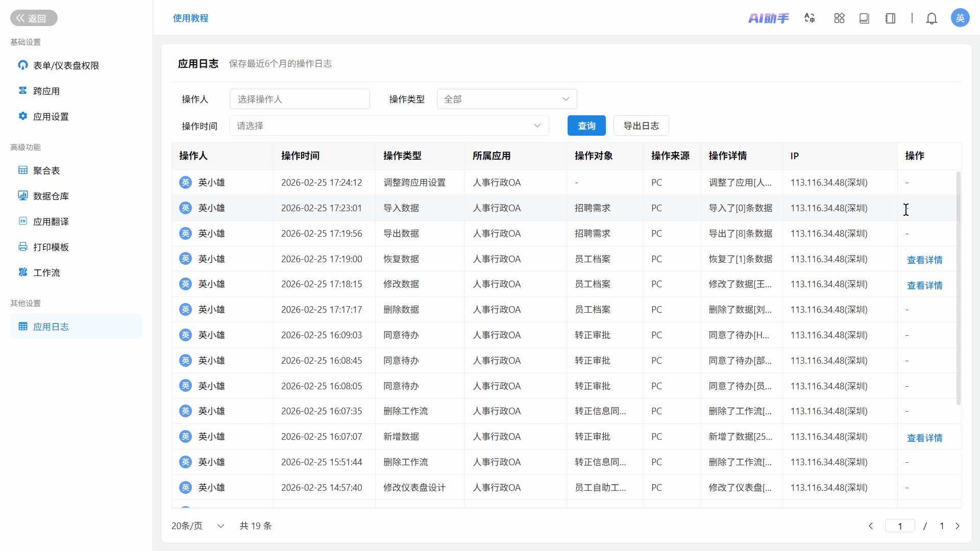Change the 20条/页 page size dropdown
Viewport: 980px width, 551px height.
tap(198, 525)
